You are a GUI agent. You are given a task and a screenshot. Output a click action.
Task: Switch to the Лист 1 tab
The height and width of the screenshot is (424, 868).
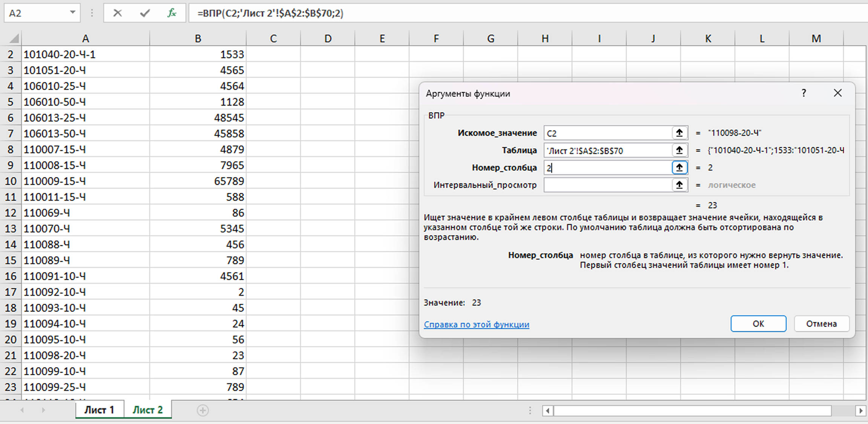tap(99, 410)
